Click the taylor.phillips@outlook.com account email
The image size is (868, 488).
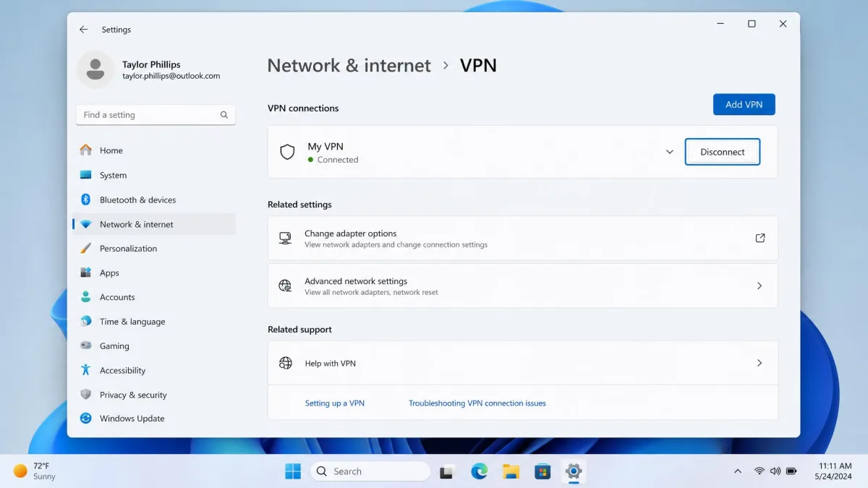coord(171,76)
